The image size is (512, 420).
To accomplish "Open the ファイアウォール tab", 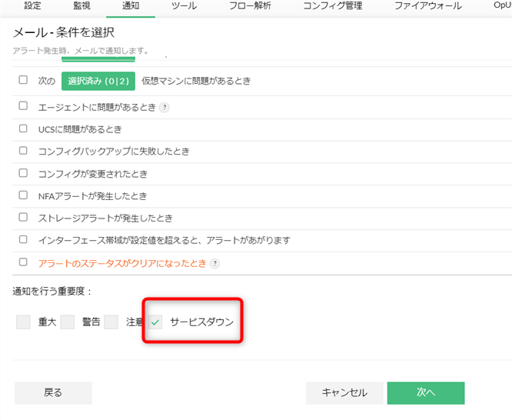I will [427, 6].
